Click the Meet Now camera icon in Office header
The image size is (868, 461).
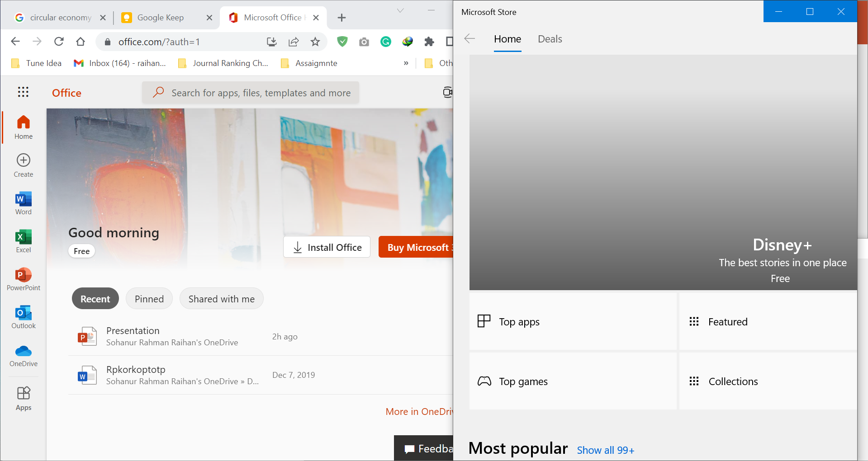448,93
